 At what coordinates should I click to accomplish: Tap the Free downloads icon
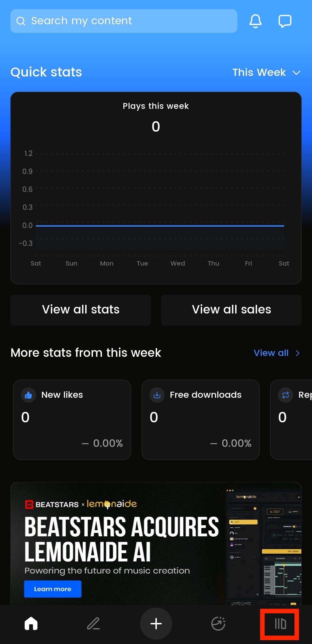click(157, 395)
